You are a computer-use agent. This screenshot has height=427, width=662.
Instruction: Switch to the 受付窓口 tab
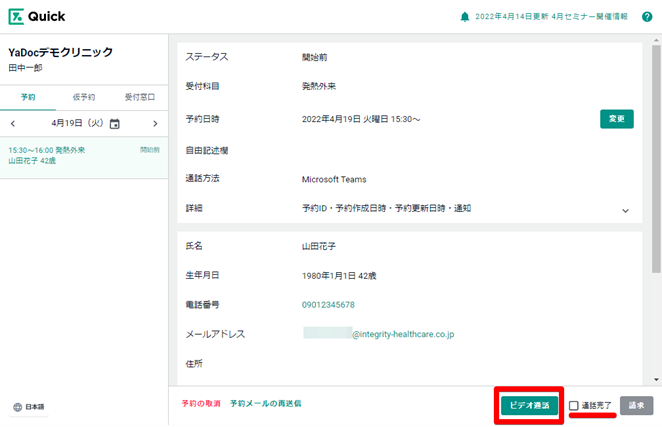[x=139, y=97]
